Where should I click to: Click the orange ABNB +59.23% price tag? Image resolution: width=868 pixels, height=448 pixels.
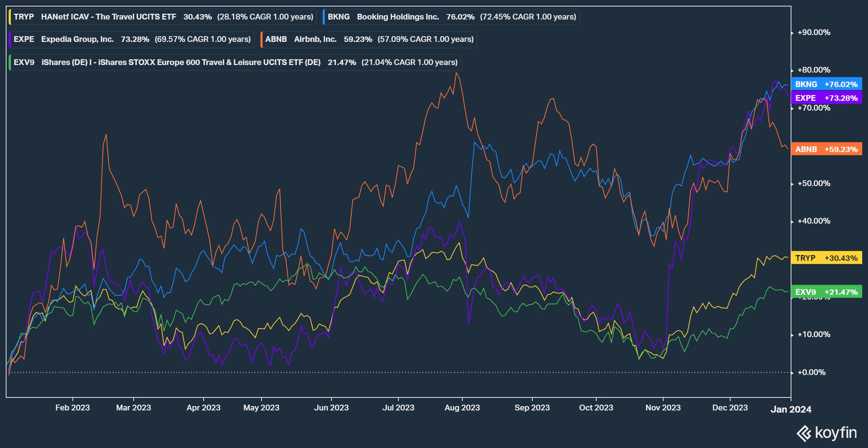pyautogui.click(x=826, y=149)
